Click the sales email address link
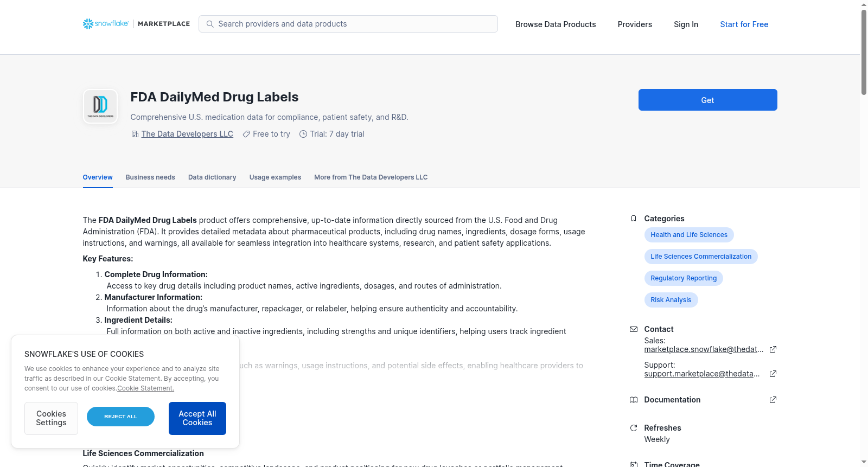Screen dimensions: 868x467 point(704,349)
